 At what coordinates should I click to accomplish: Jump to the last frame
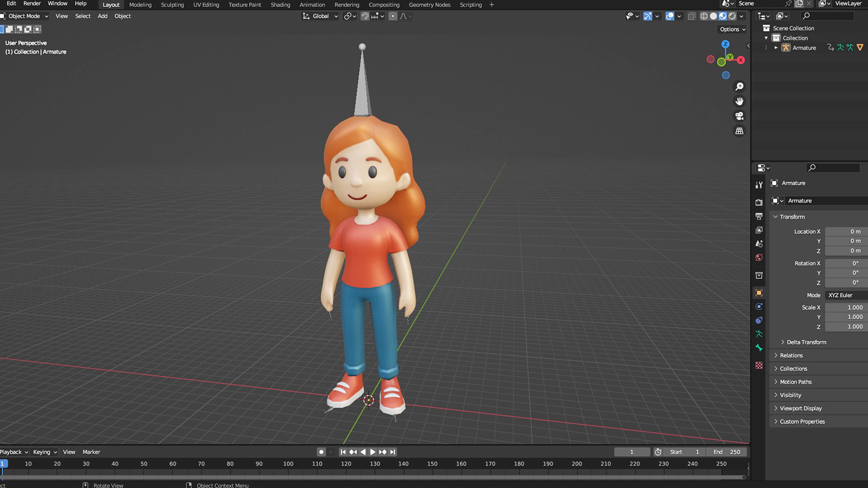coord(393,452)
